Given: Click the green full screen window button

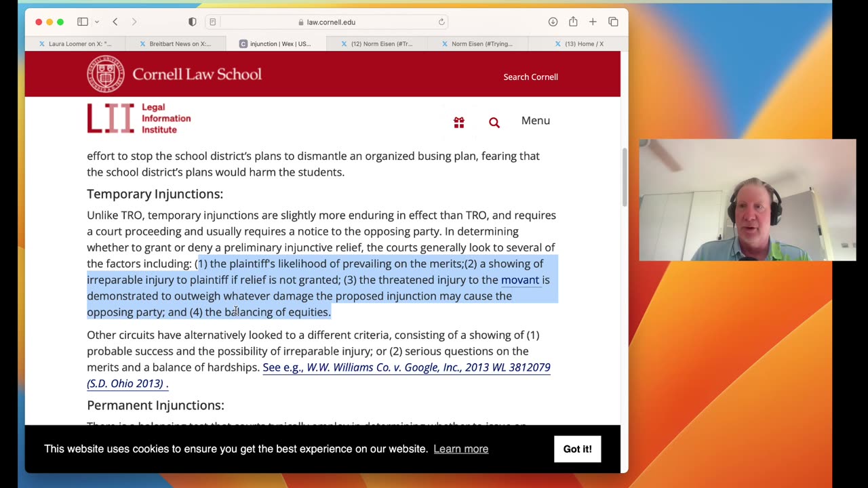Looking at the screenshot, I should [x=60, y=22].
